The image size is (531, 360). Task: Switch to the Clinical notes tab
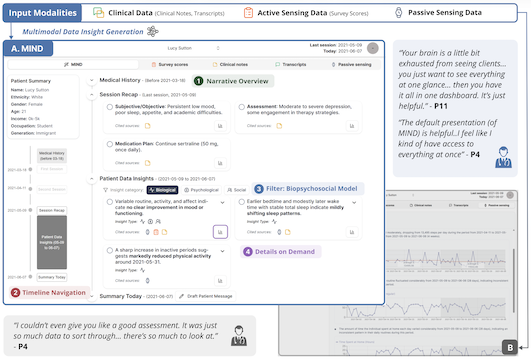point(230,64)
